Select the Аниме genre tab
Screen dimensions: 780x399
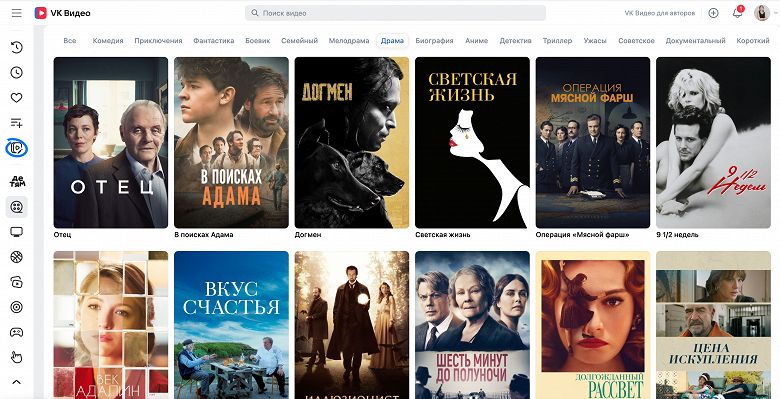pyautogui.click(x=477, y=41)
